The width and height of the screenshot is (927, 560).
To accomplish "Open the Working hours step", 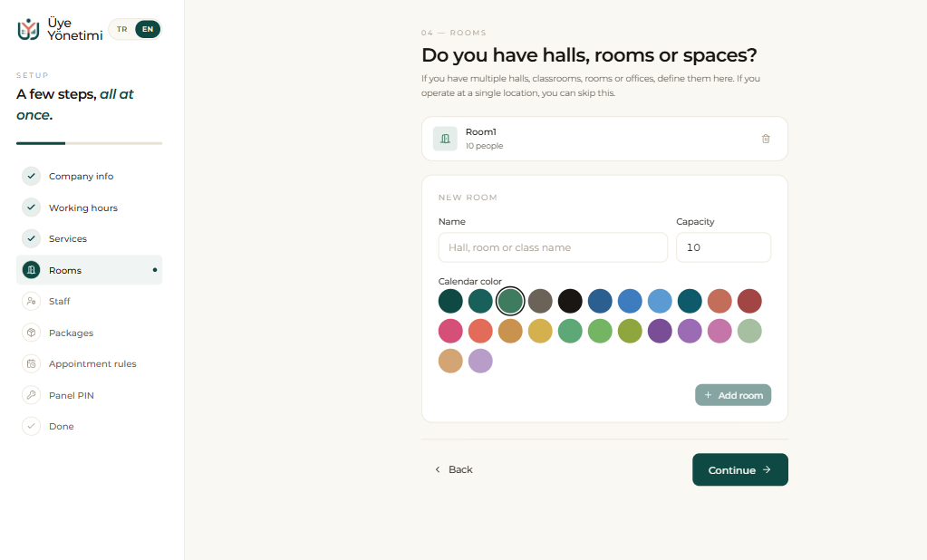I will tap(90, 208).
